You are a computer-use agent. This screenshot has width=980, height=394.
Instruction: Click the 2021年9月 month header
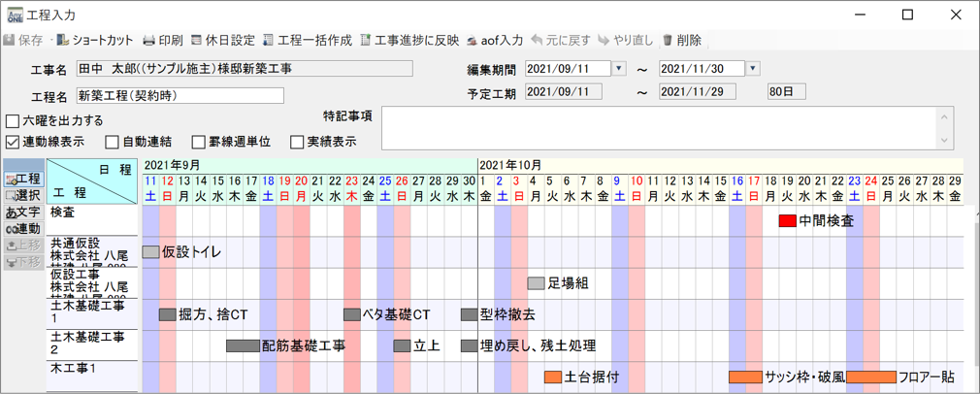pyautogui.click(x=310, y=166)
